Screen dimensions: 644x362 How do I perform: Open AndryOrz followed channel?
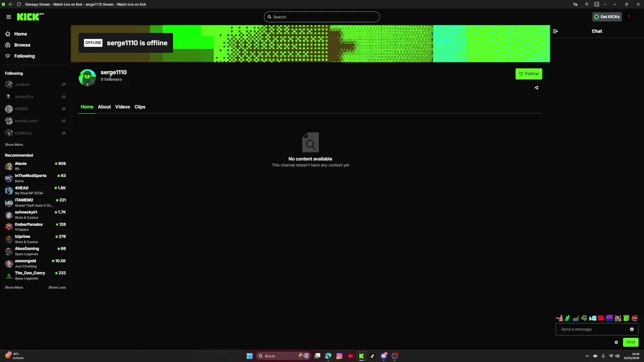click(x=35, y=97)
